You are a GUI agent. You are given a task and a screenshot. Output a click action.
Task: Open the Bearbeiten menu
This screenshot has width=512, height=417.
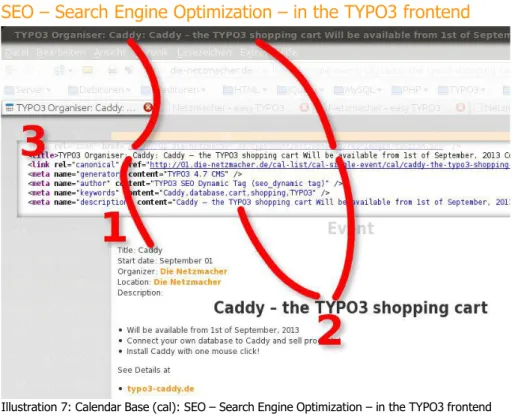pyautogui.click(x=61, y=53)
